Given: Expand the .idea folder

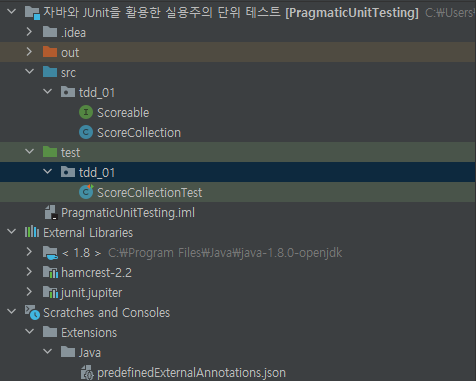Looking at the screenshot, I should pyautogui.click(x=29, y=32).
